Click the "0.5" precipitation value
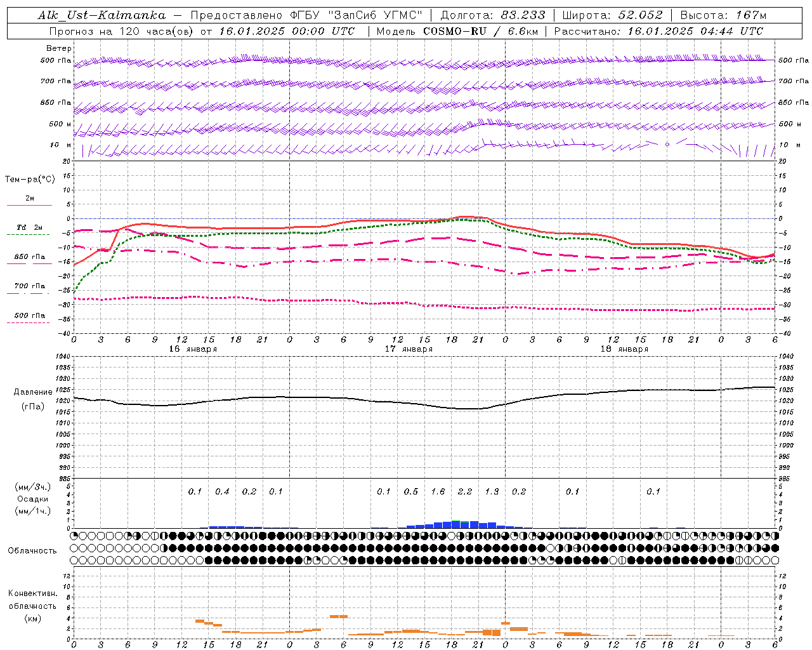 pos(411,491)
